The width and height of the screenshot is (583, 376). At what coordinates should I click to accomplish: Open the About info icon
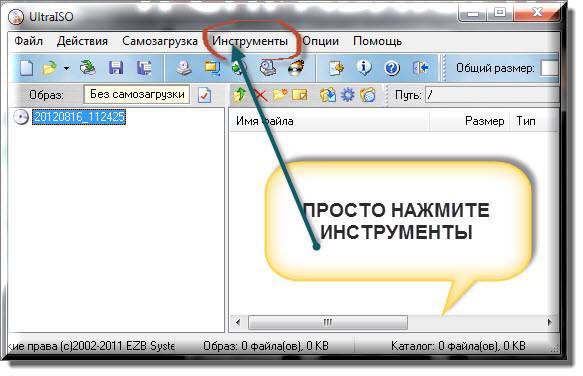[x=364, y=68]
